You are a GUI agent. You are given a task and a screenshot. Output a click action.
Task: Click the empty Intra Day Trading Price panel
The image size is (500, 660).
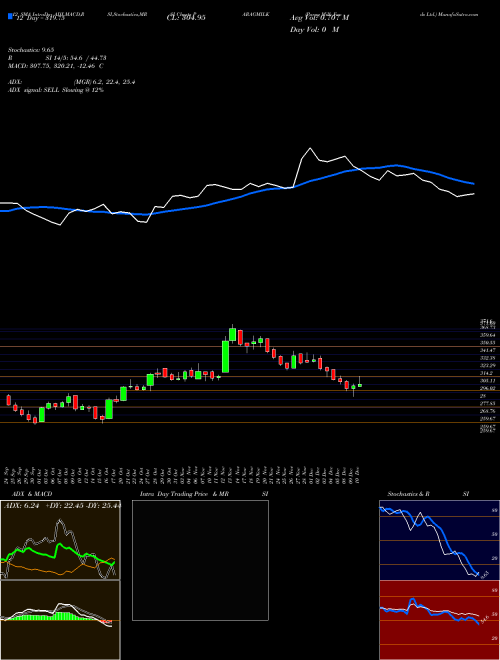click(200, 560)
